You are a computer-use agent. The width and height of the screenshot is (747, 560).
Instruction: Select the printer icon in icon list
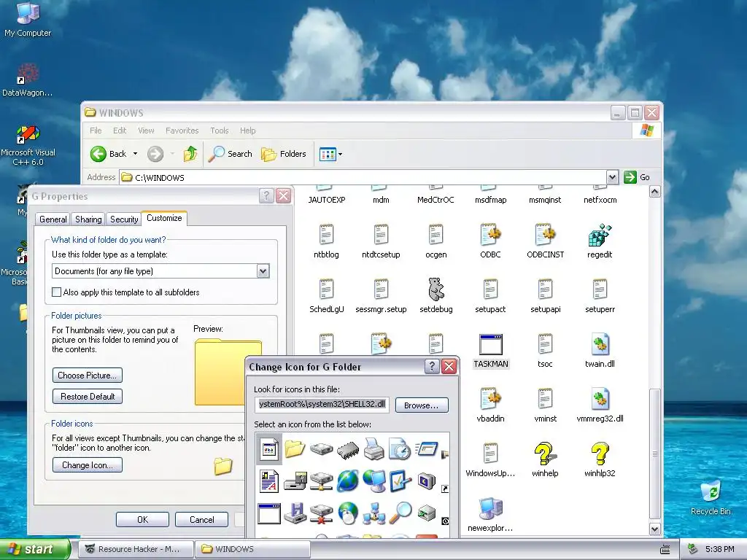(374, 449)
